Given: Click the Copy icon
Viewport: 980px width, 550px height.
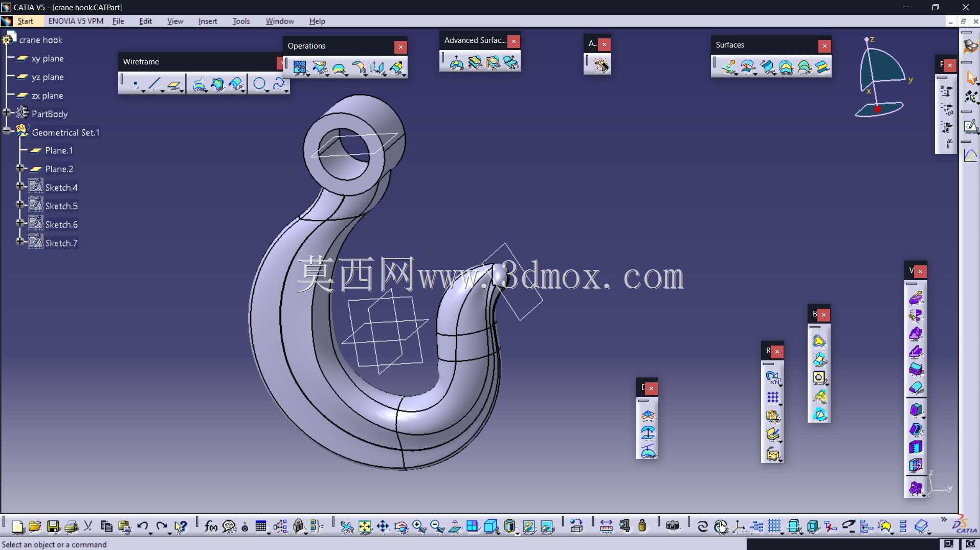Looking at the screenshot, I should 106,526.
